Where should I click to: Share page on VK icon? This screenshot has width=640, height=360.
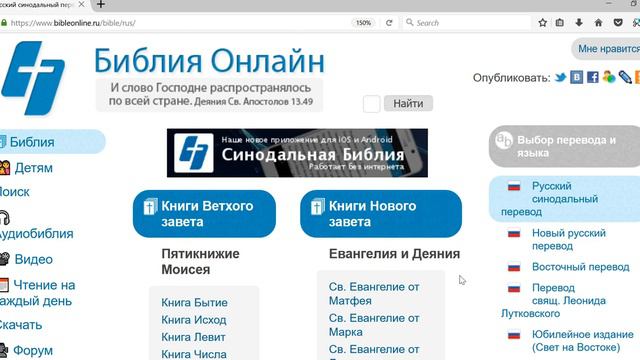coord(576,77)
